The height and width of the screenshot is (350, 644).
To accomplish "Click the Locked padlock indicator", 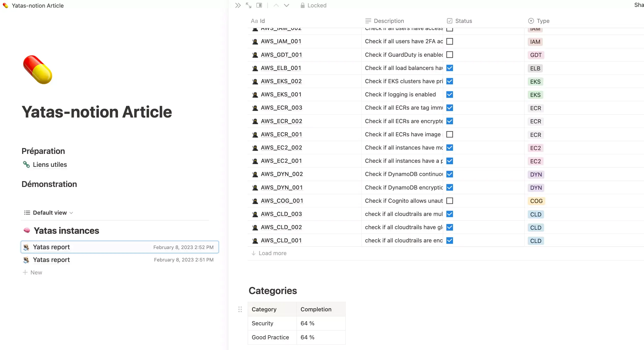I will pyautogui.click(x=313, y=5).
